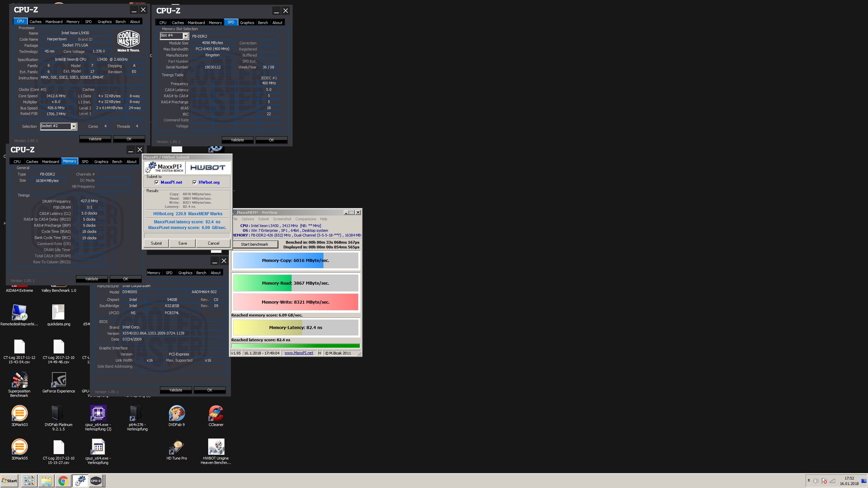The width and height of the screenshot is (868, 488).
Task: Click CPU-Z taskbar button
Action: pyautogui.click(x=96, y=481)
